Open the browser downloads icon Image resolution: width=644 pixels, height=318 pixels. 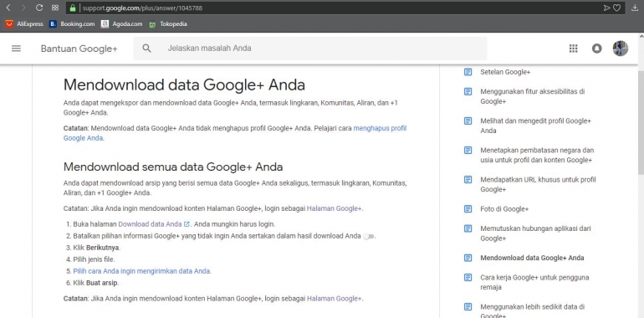tap(635, 8)
